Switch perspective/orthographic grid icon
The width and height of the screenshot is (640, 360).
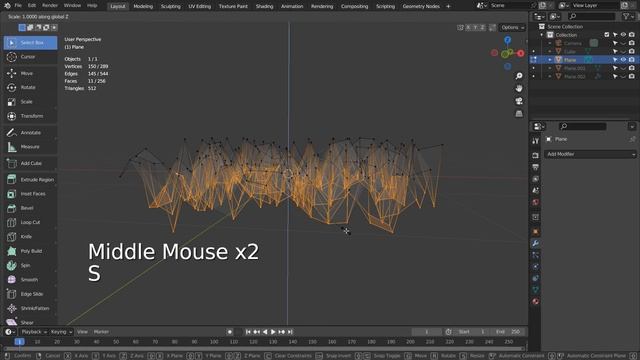tap(519, 114)
